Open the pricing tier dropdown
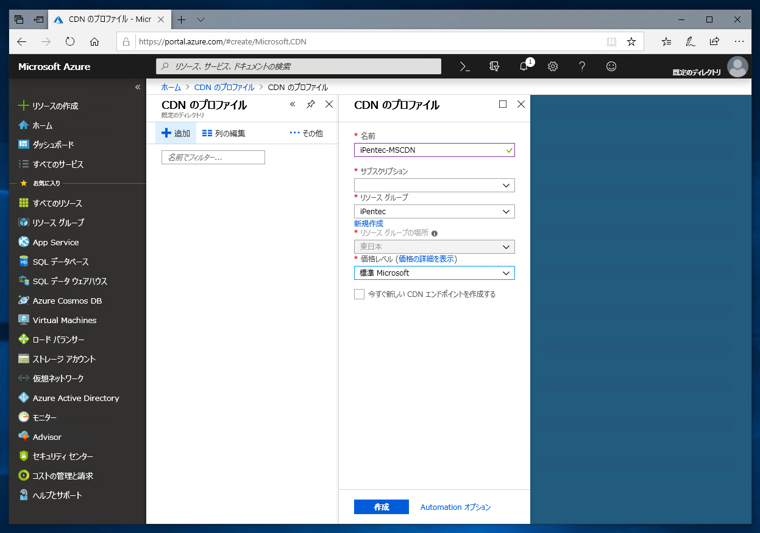Viewport: 760px width, 533px height. tap(434, 273)
